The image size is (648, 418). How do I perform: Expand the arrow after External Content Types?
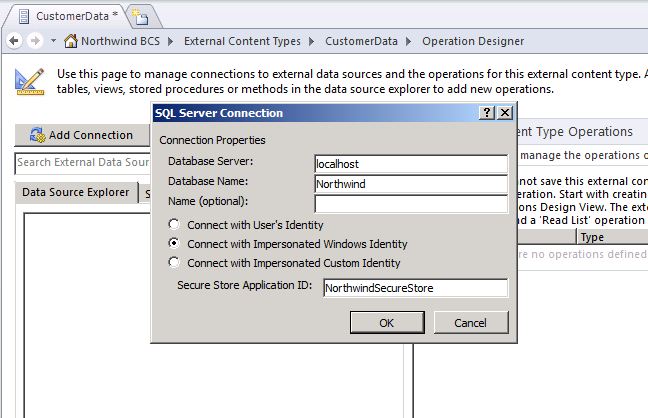click(x=311, y=41)
